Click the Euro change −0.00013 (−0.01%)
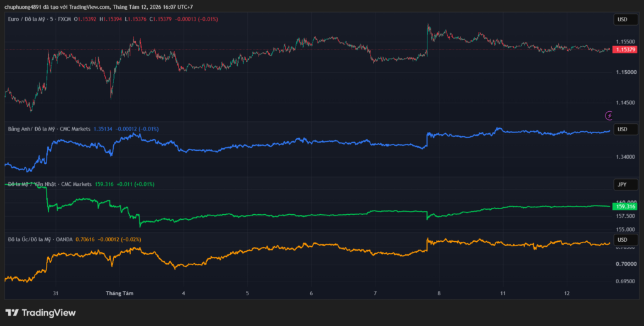The width and height of the screenshot is (644, 326). point(196,19)
